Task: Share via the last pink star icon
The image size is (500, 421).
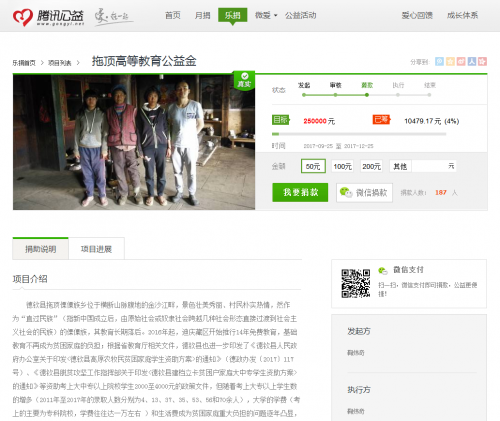Action: click(x=482, y=61)
